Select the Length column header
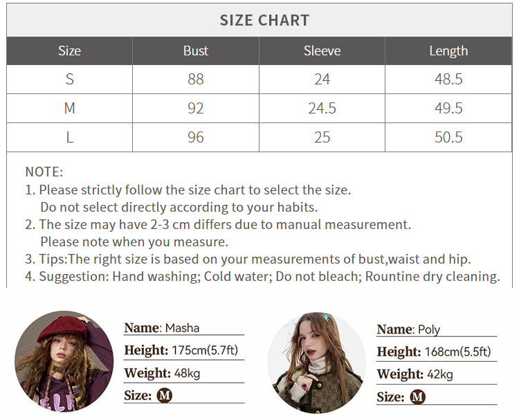 tap(448, 51)
